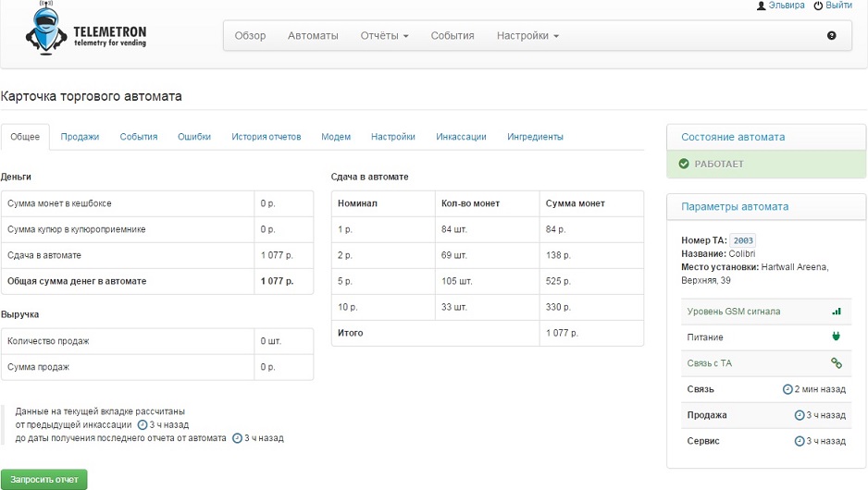
Task: Switch to the Модем tab
Action: coord(336,137)
